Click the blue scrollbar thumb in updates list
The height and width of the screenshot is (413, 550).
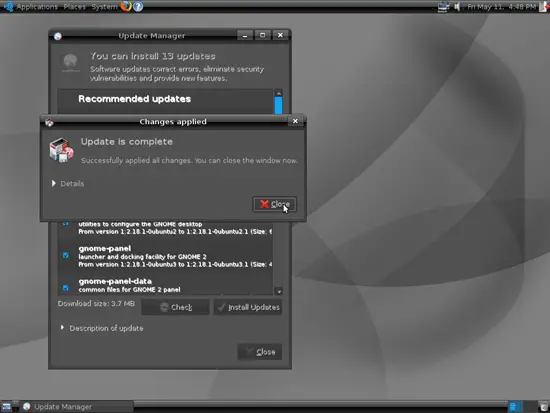(x=279, y=105)
